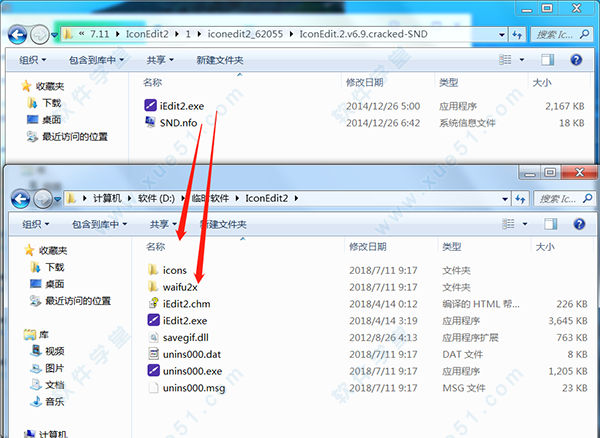Open 库 in lower window sidebar
The width and height of the screenshot is (600, 438).
pyautogui.click(x=44, y=335)
